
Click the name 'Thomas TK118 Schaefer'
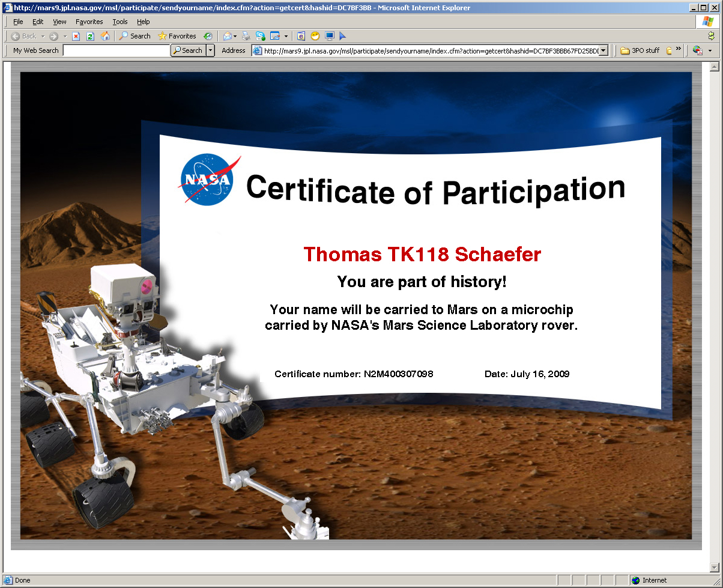click(422, 254)
